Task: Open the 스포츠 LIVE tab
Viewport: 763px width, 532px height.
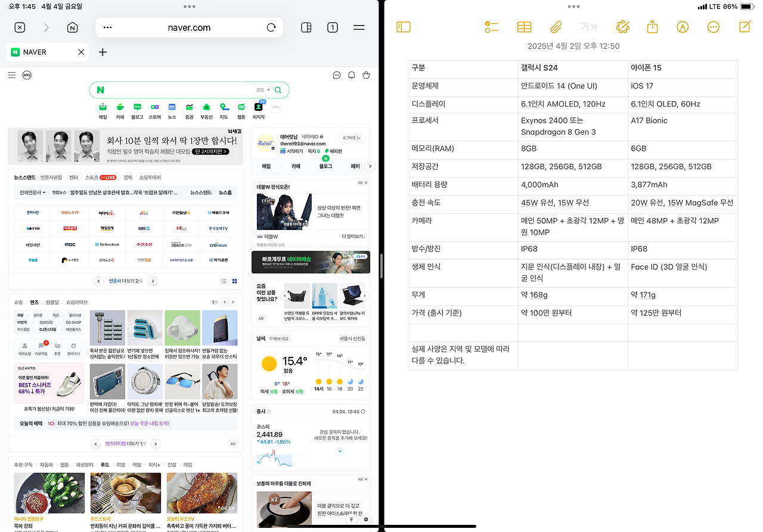Action: [101, 178]
